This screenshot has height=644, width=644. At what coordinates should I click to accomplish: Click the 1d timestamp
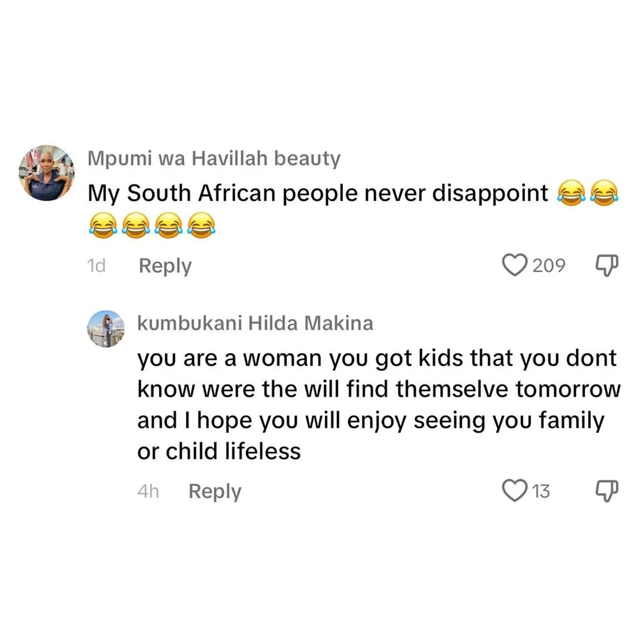(x=95, y=266)
